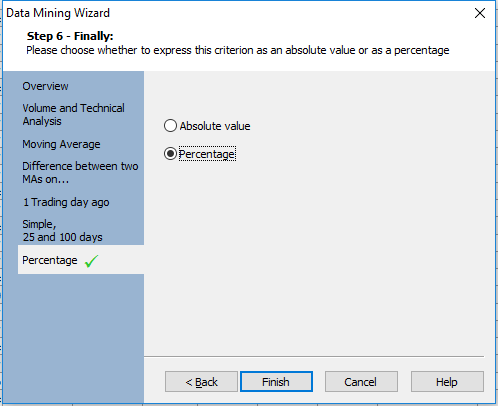Open Difference between two MAs step

point(80,172)
